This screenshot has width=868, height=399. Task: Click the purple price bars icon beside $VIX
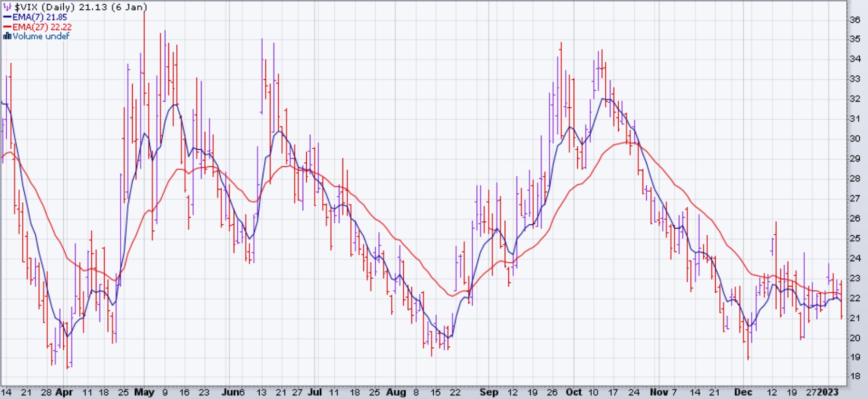click(7, 7)
